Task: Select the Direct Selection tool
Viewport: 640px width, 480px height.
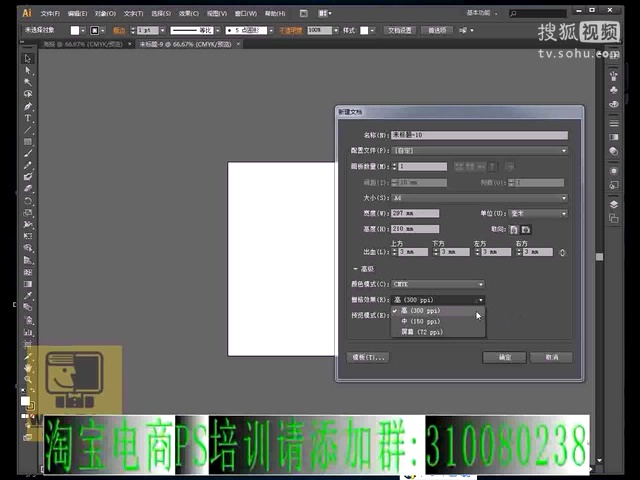Action: click(28, 70)
